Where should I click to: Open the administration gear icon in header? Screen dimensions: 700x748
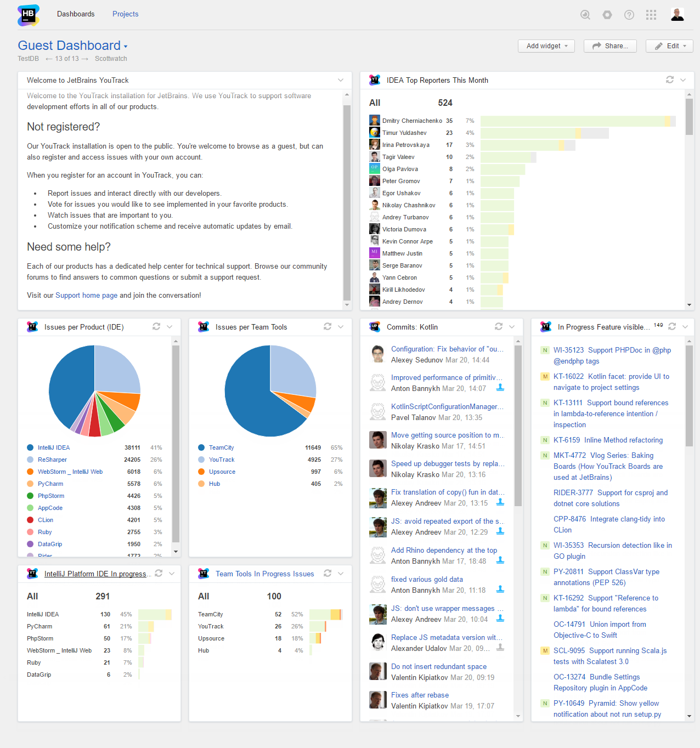click(607, 15)
